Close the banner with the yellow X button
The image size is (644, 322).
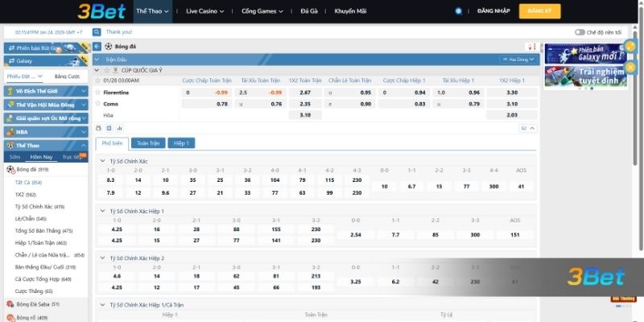pyautogui.click(x=630, y=67)
